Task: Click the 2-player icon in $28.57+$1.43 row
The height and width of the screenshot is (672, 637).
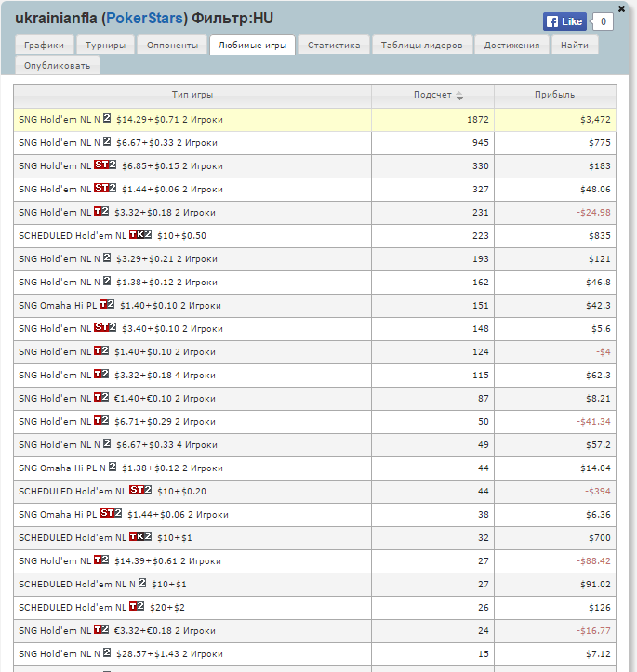Action: point(107,652)
